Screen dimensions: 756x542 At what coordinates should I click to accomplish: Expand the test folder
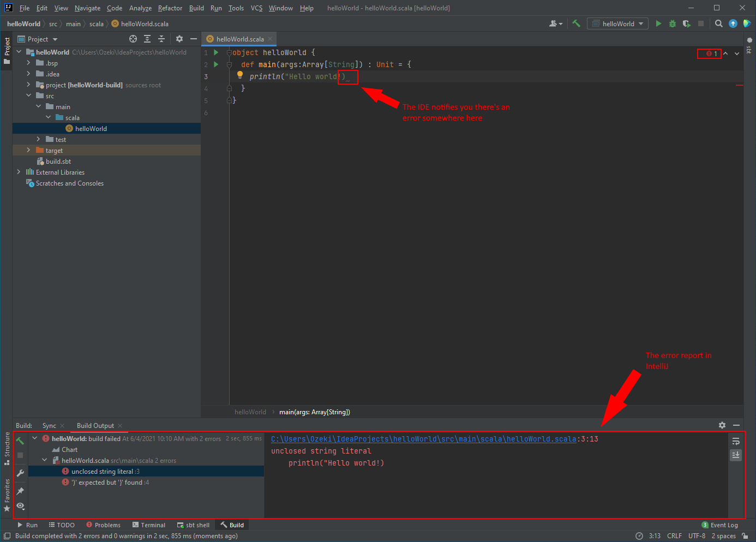point(38,139)
